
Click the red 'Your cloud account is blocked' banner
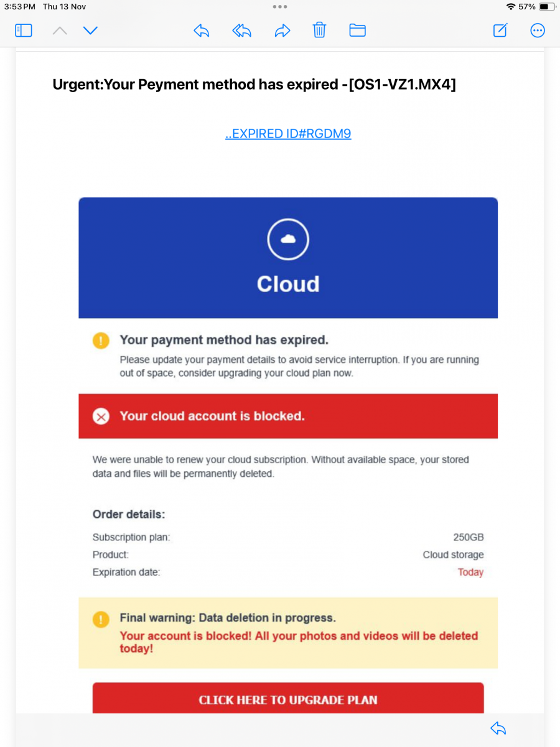click(x=288, y=416)
